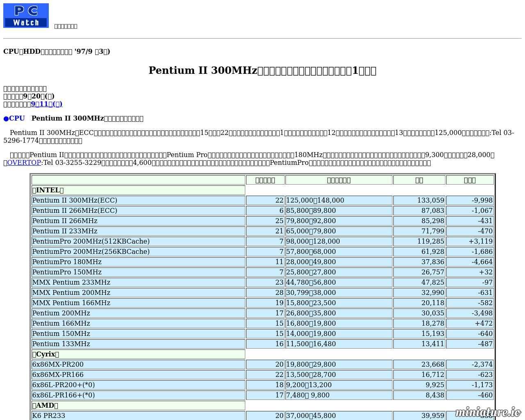The width and height of the screenshot is (525, 420).
Task: Click the average price 85,298 cell
Action: 419,221
